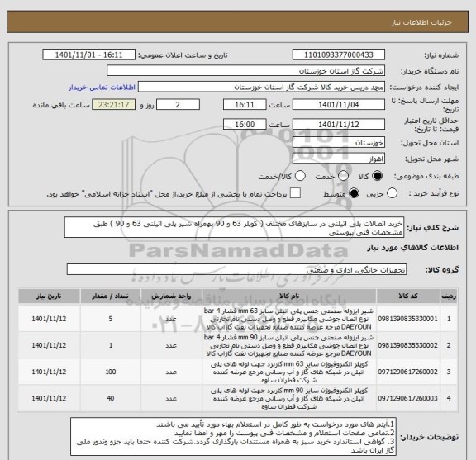Click the price validity date 1401/11/12 field
Viewport: 476px width, 460px height.
pos(339,125)
